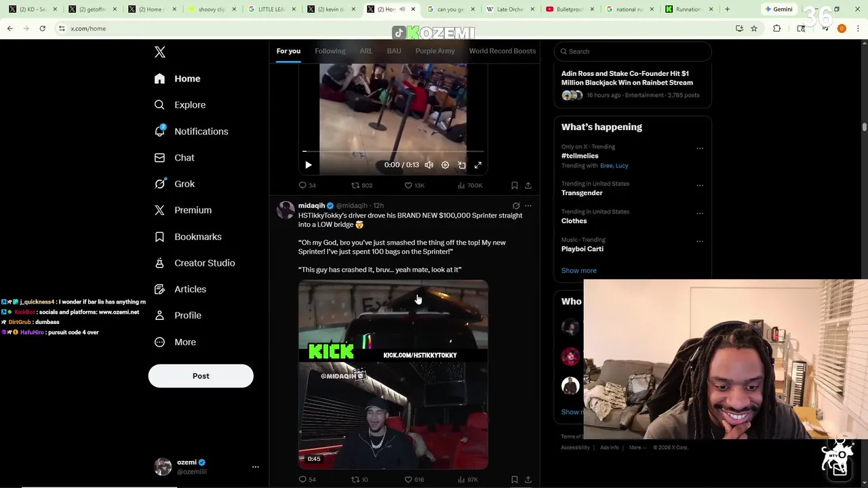The height and width of the screenshot is (488, 868).
Task: Switch to Following tab
Action: pyautogui.click(x=330, y=51)
